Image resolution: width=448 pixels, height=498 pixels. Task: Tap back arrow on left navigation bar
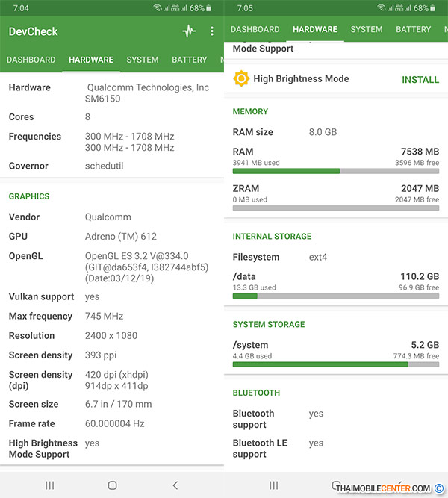(x=175, y=485)
